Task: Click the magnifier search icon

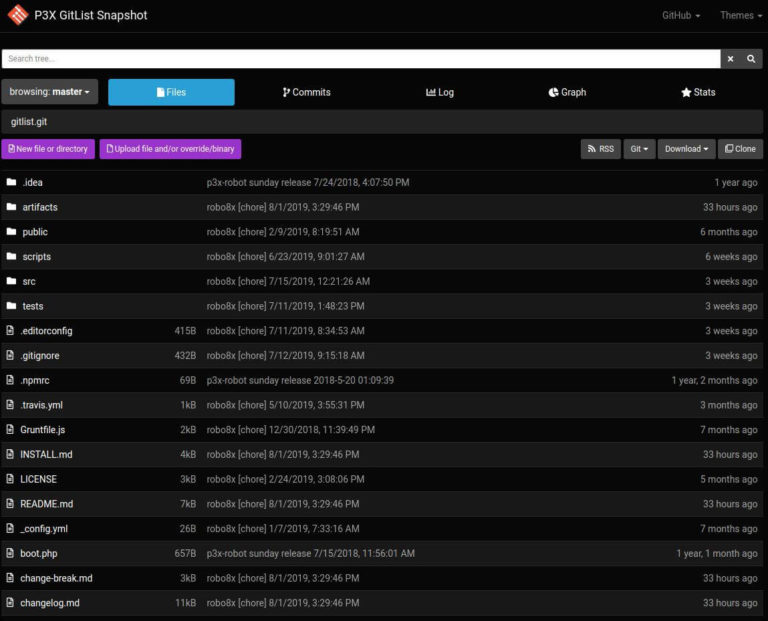Action: click(x=751, y=59)
